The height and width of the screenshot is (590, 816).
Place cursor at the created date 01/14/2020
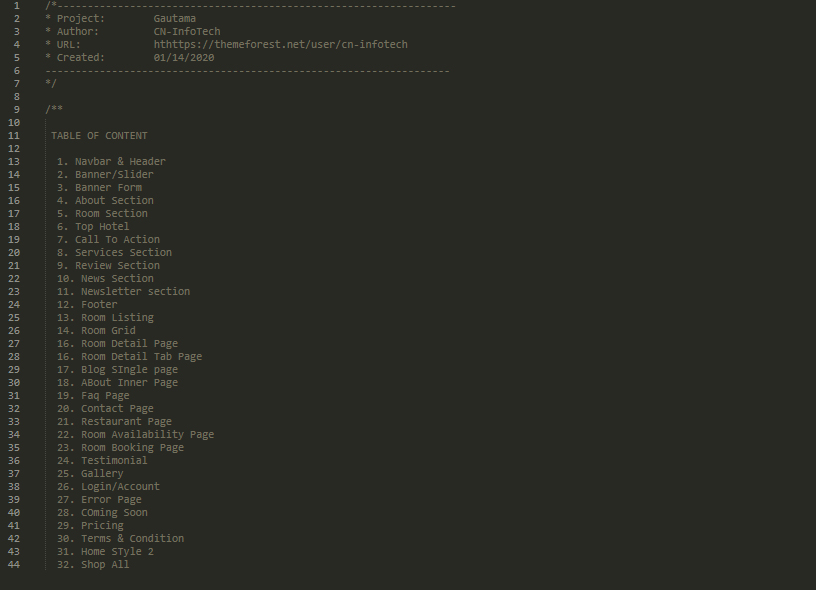click(x=184, y=58)
